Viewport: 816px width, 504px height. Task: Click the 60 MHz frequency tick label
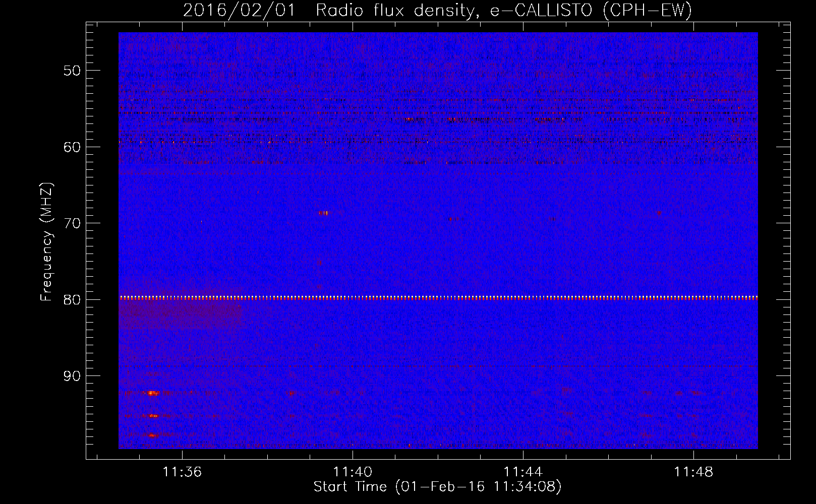pyautogui.click(x=73, y=147)
